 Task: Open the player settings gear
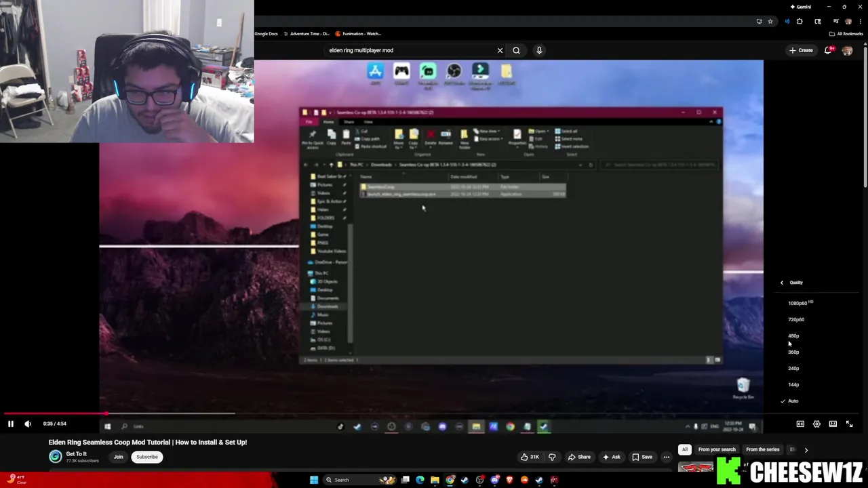pos(816,424)
